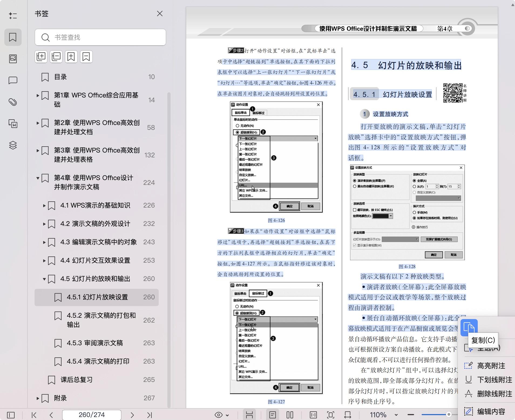This screenshot has width=515, height=420.
Task: Expand the 第2章 bookmark node
Action: (38, 123)
